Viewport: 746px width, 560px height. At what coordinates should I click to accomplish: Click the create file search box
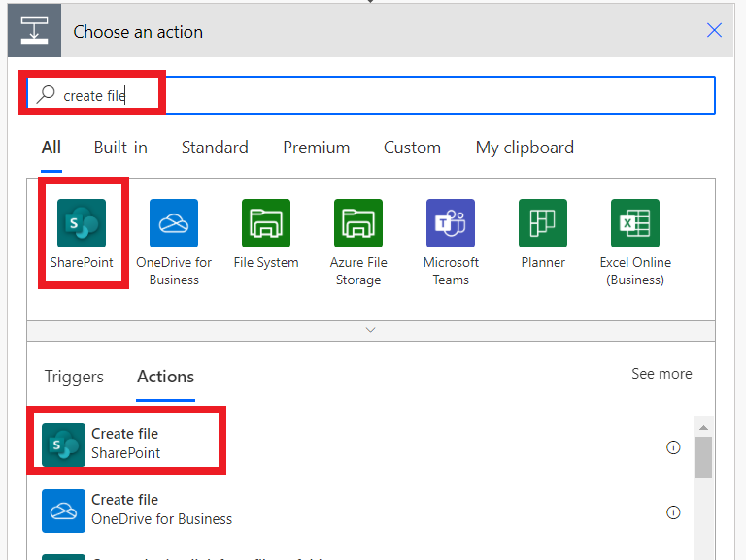[389, 95]
